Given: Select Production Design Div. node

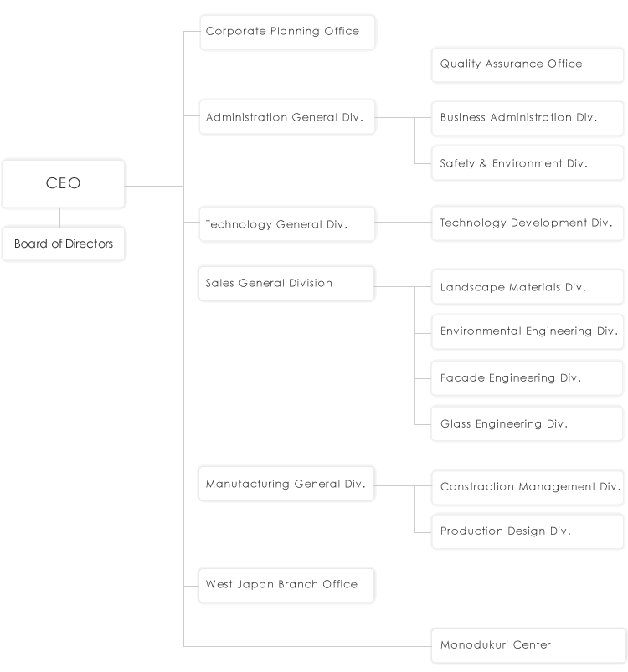Looking at the screenshot, I should (x=528, y=531).
